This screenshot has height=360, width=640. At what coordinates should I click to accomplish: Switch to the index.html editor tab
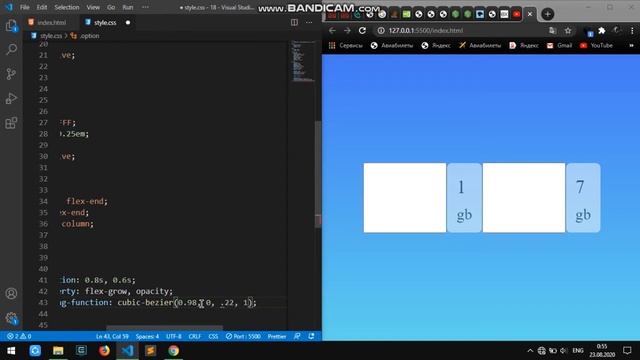click(51, 22)
